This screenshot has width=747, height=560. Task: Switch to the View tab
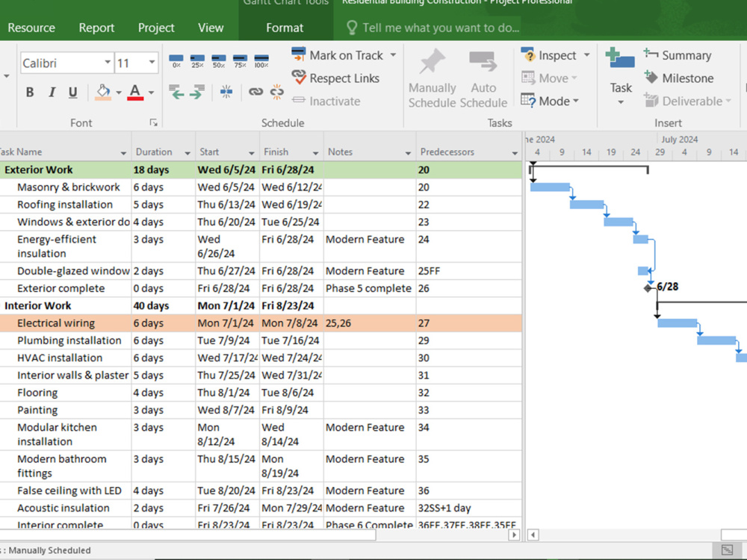coord(211,28)
